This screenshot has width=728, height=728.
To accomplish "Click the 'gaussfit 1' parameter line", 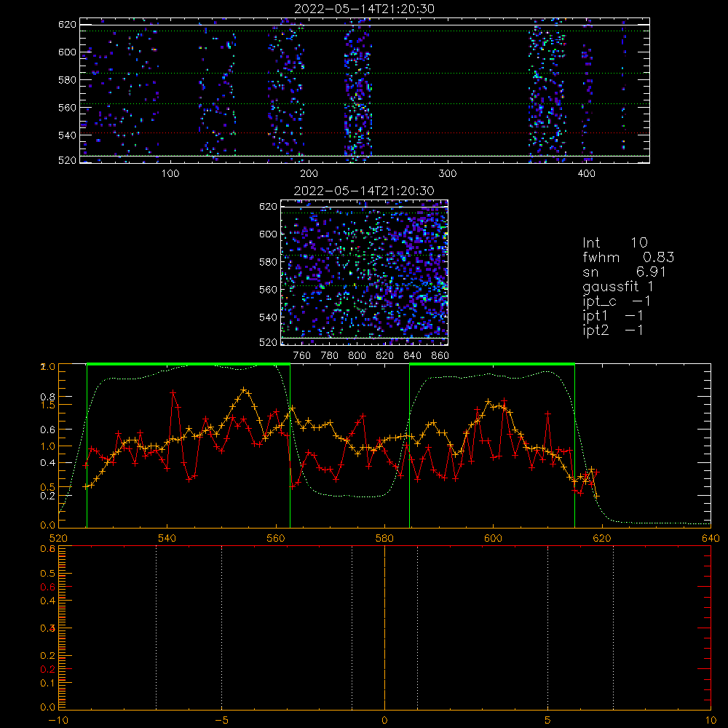I will pos(618,286).
